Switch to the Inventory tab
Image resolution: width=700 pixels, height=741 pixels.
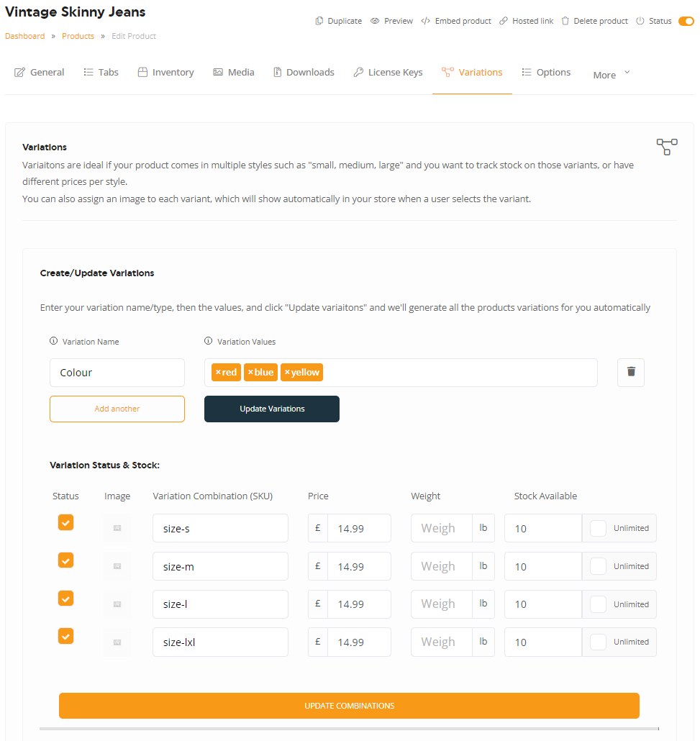(166, 73)
